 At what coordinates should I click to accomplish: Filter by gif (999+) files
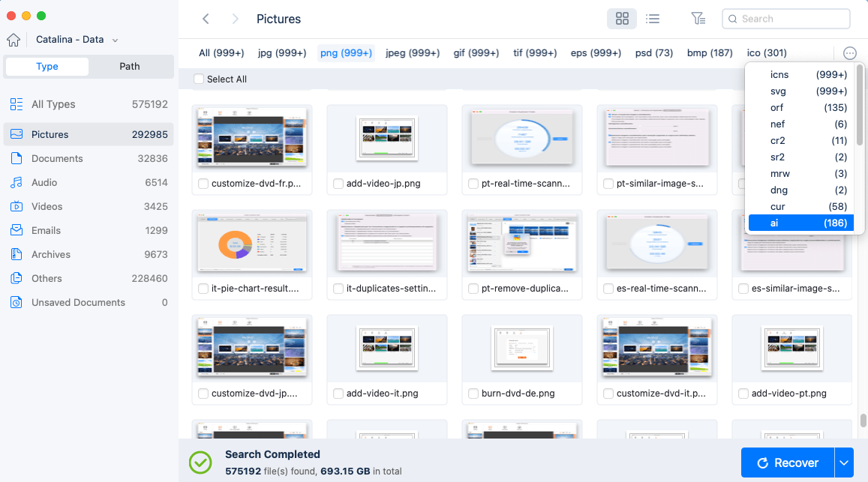pyautogui.click(x=476, y=53)
